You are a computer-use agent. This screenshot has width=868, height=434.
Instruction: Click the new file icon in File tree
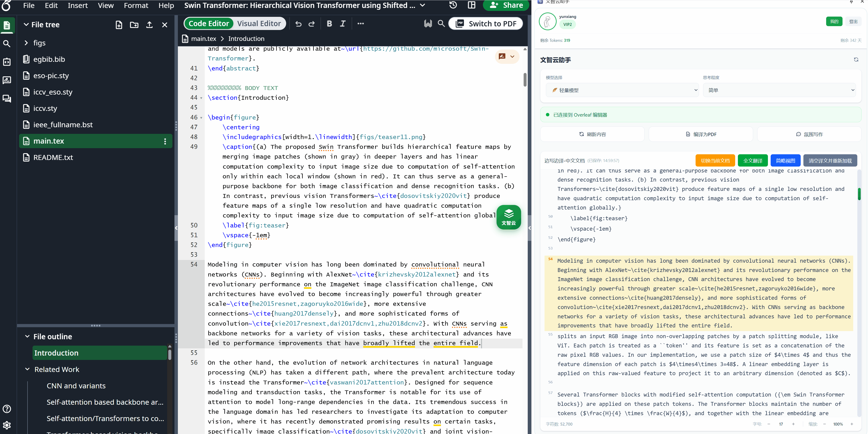[x=119, y=25]
